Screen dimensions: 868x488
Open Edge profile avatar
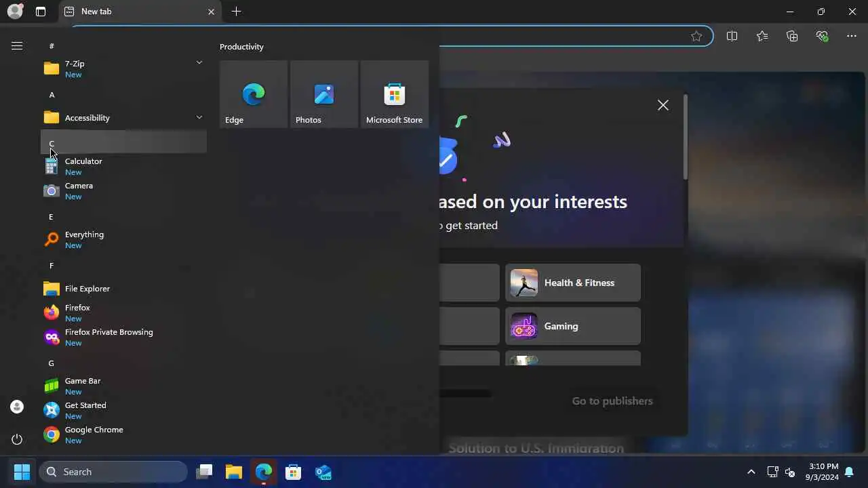click(15, 12)
